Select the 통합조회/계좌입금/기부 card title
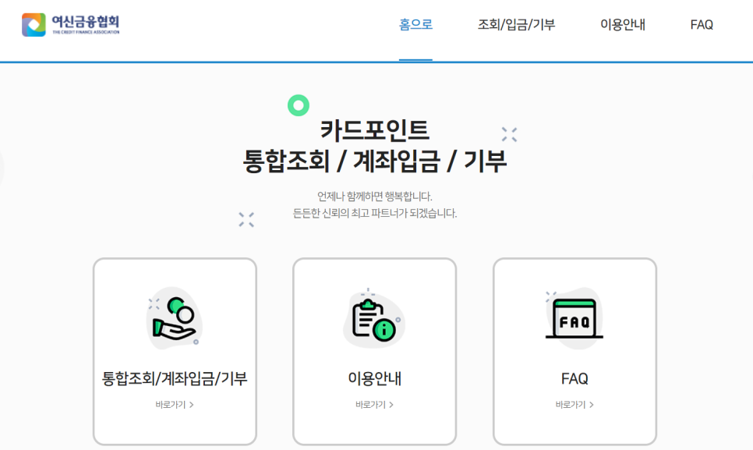The width and height of the screenshot is (753, 450). 174,378
